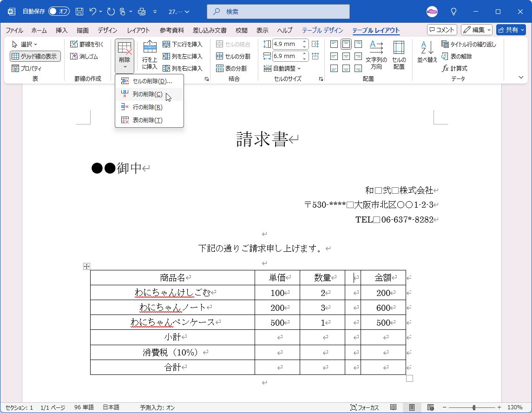Select the 消しゴム eraser tool
532x413 pixels.
tap(84, 56)
